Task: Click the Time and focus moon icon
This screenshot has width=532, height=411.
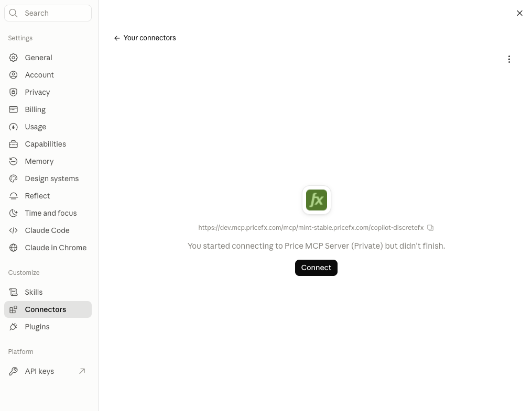Action: (x=13, y=213)
